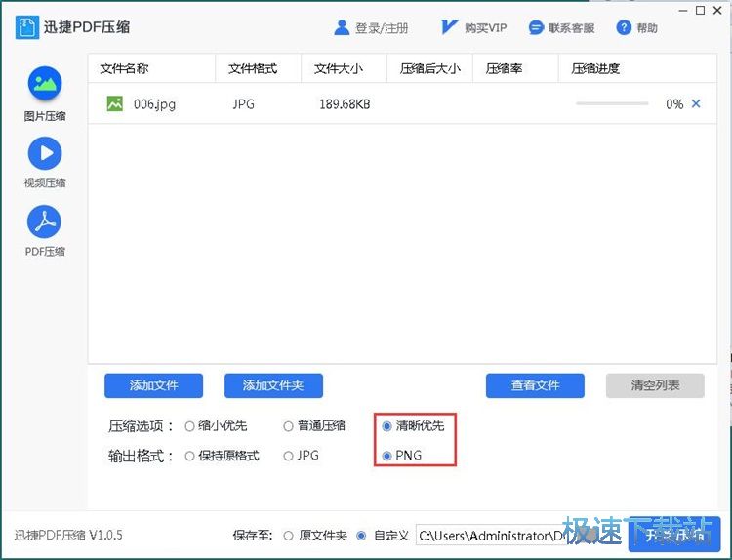Click 查看文件 button
This screenshot has width=732, height=560.
point(535,385)
